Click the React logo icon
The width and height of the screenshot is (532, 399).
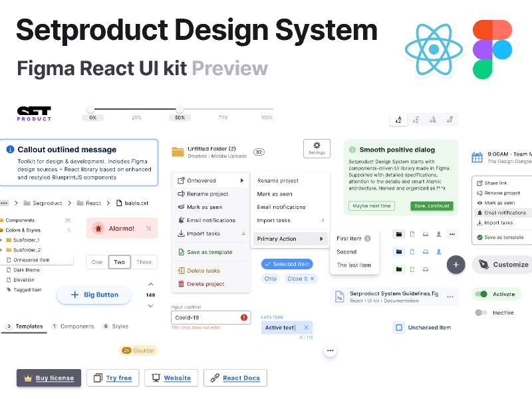click(434, 49)
